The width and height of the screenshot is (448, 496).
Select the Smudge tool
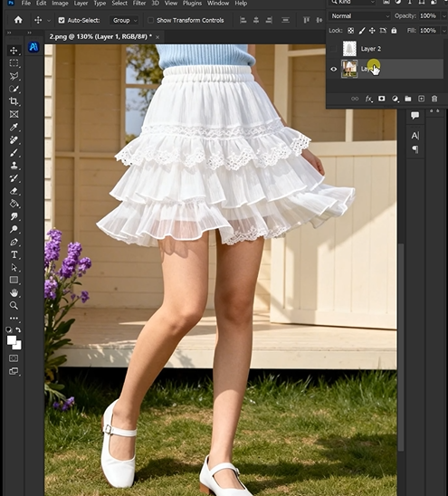(x=14, y=216)
